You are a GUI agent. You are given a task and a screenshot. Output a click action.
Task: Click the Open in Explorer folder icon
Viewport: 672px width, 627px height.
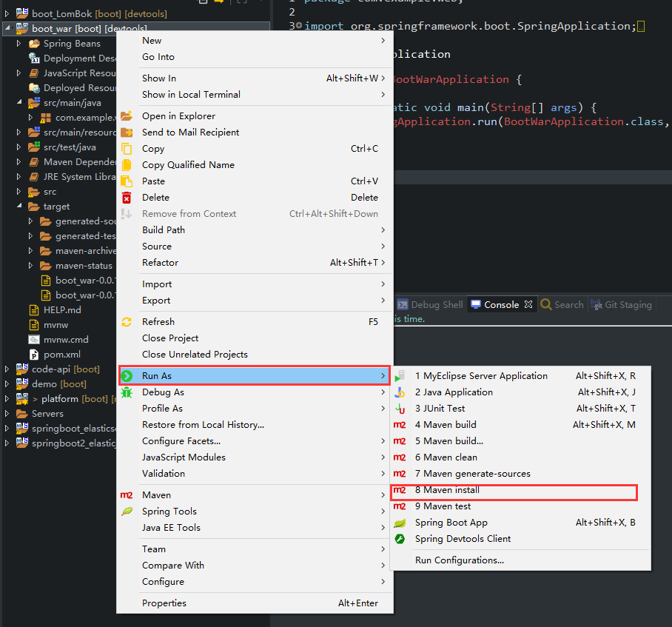coord(127,116)
